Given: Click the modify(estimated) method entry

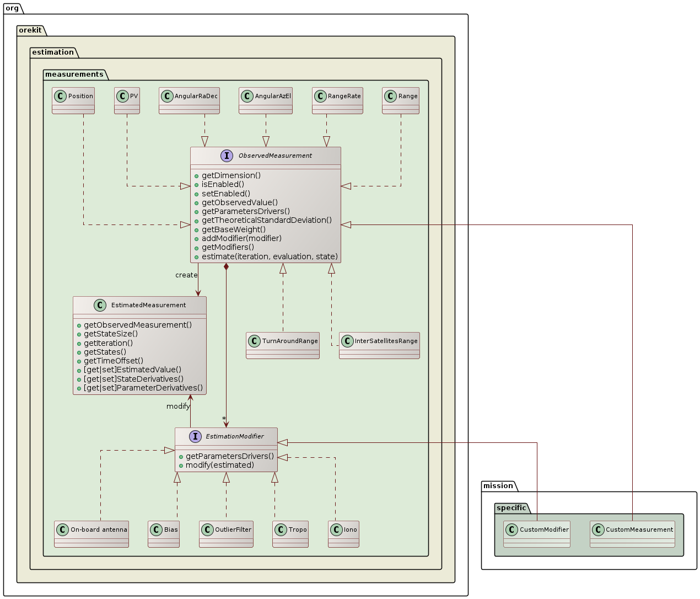Looking at the screenshot, I should [x=218, y=465].
